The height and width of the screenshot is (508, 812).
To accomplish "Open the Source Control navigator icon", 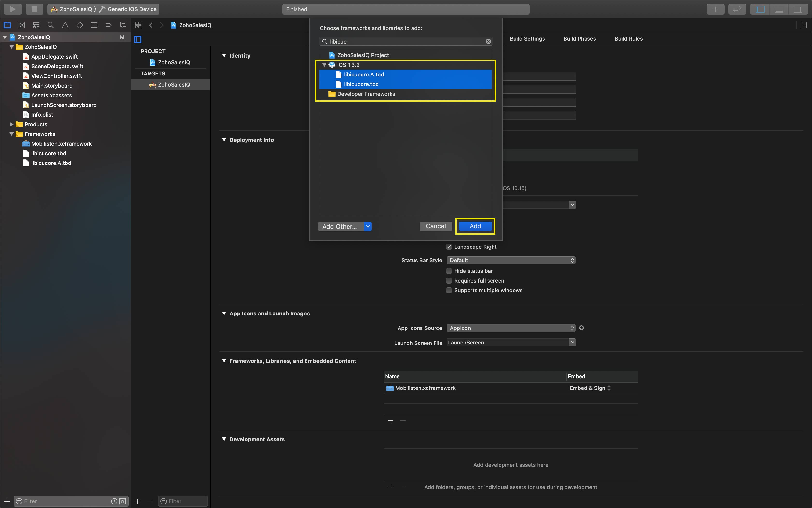I will 22,25.
